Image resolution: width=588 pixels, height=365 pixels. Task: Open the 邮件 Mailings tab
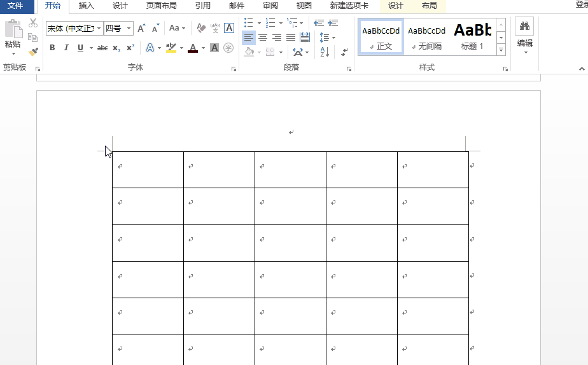[237, 6]
